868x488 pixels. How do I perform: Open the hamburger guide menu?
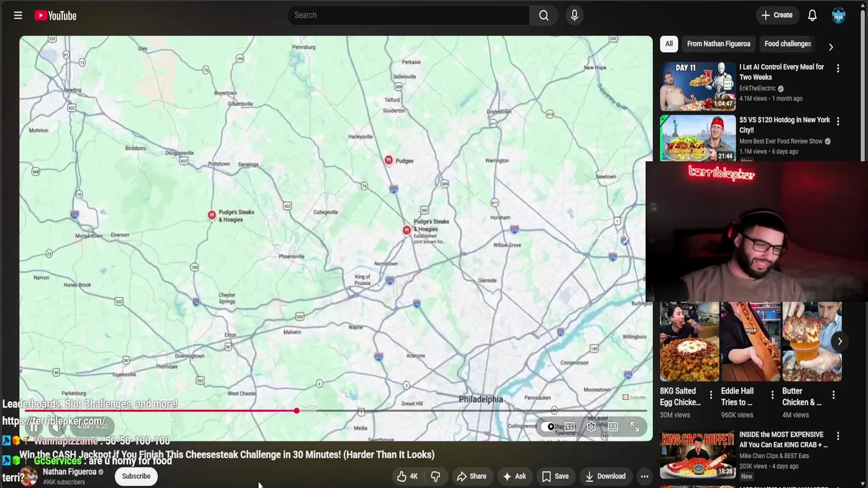(18, 15)
